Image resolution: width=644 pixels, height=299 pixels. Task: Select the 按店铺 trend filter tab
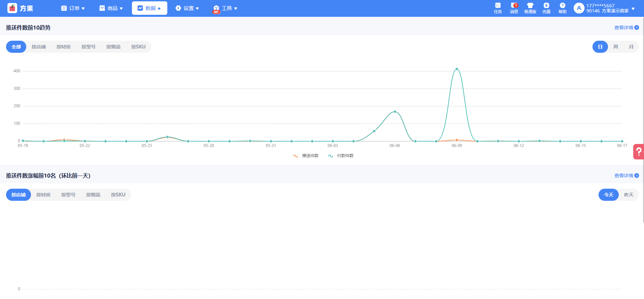(x=39, y=47)
